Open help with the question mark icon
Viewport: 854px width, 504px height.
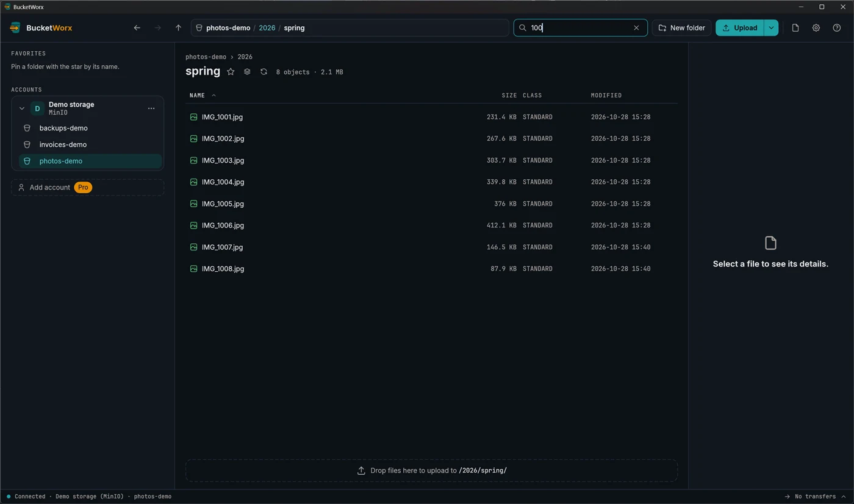(837, 28)
